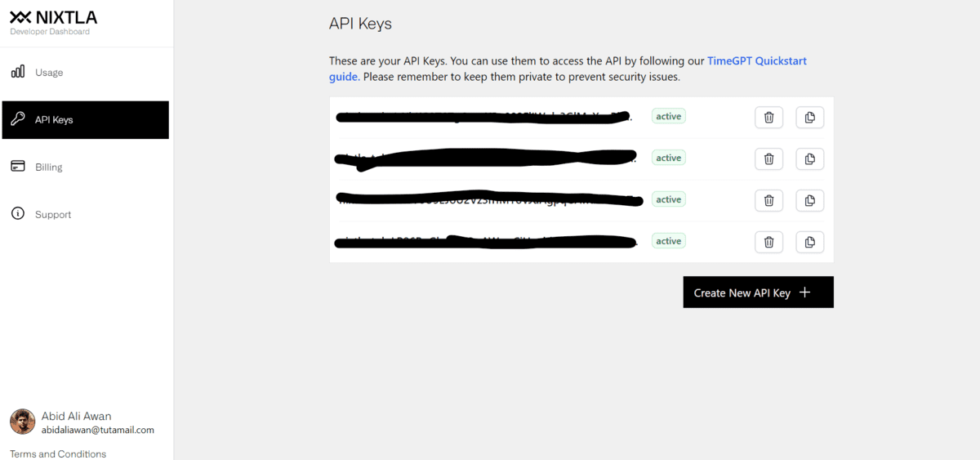Delete the fourth API key with the trash icon
This screenshot has width=980, height=460.
[768, 242]
